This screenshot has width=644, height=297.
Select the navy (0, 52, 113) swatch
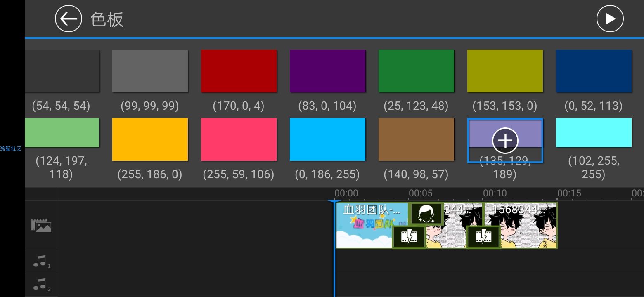click(594, 71)
